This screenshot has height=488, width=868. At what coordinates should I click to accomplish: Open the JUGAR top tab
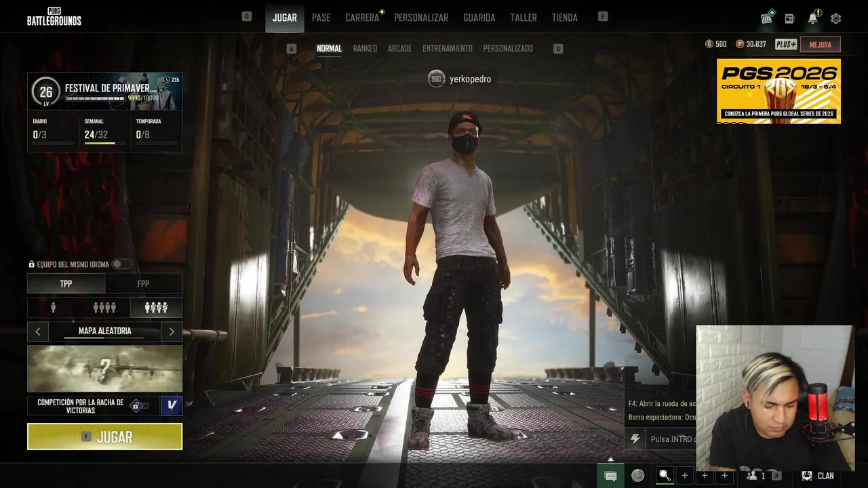tap(285, 18)
